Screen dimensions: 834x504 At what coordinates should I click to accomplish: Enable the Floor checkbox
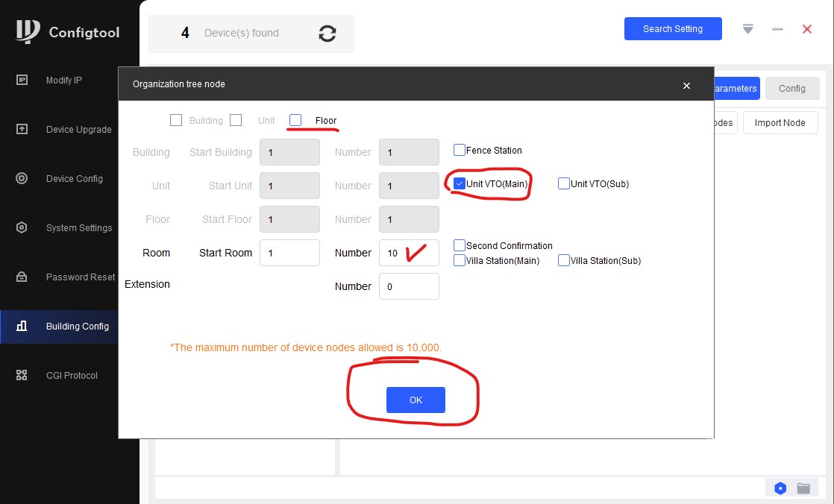[295, 120]
